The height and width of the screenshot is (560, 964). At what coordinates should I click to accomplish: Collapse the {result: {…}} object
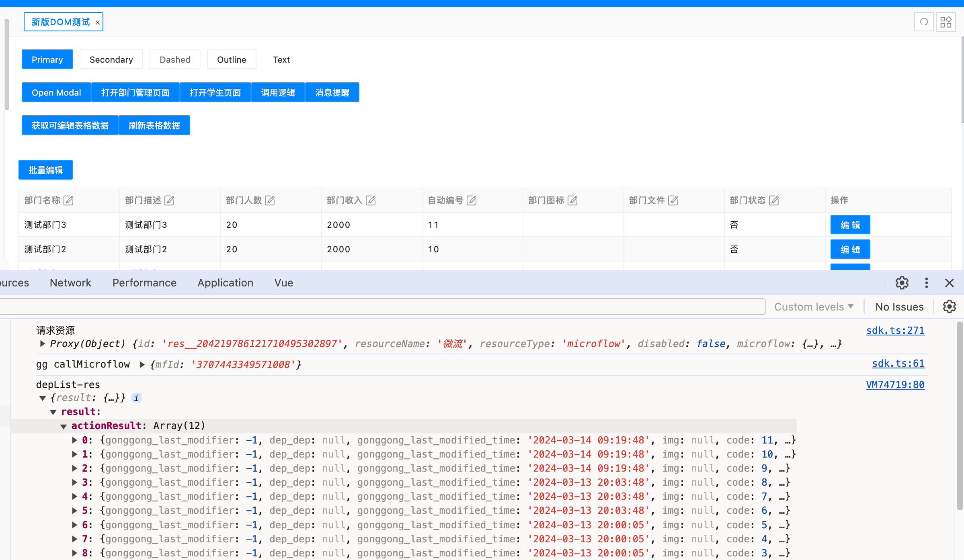tap(43, 398)
